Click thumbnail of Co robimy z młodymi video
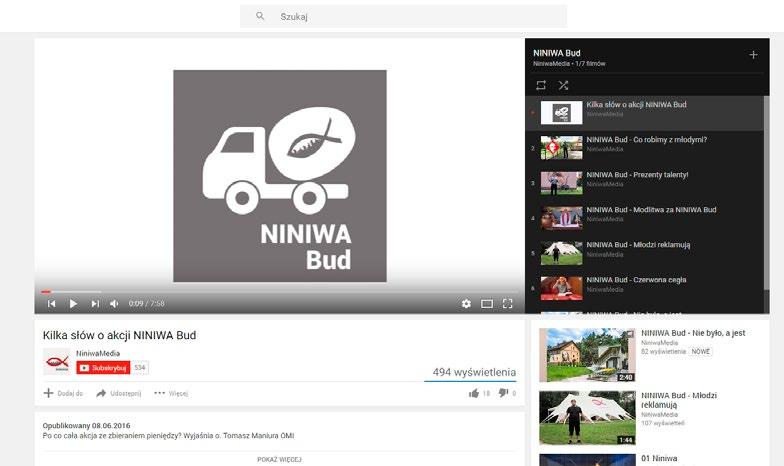 pos(562,148)
